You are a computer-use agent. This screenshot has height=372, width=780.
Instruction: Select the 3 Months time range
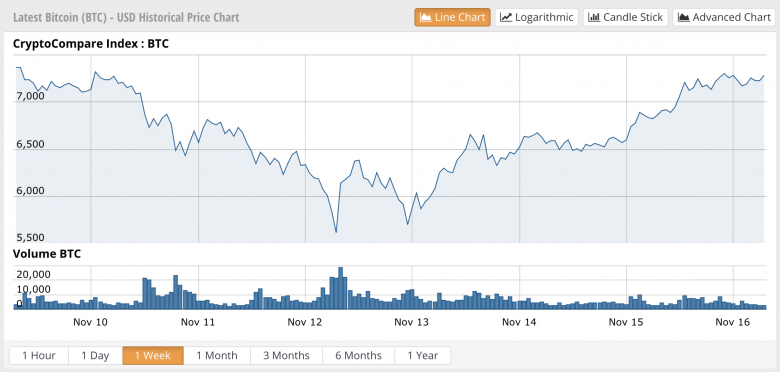pyautogui.click(x=286, y=356)
